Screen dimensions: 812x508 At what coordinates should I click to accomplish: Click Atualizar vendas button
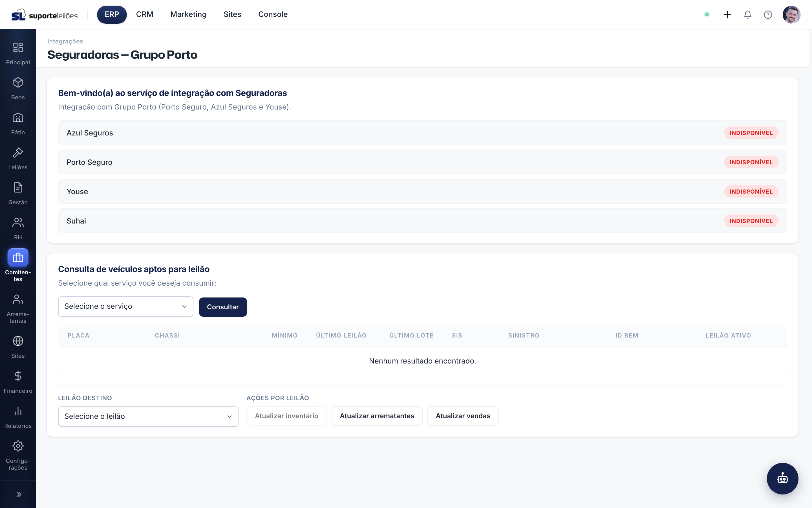463,416
